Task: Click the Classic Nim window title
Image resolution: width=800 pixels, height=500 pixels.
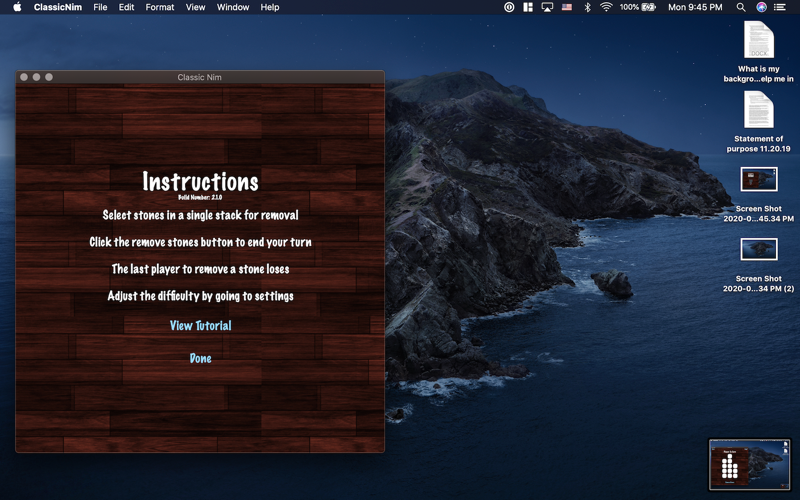Action: pos(199,77)
